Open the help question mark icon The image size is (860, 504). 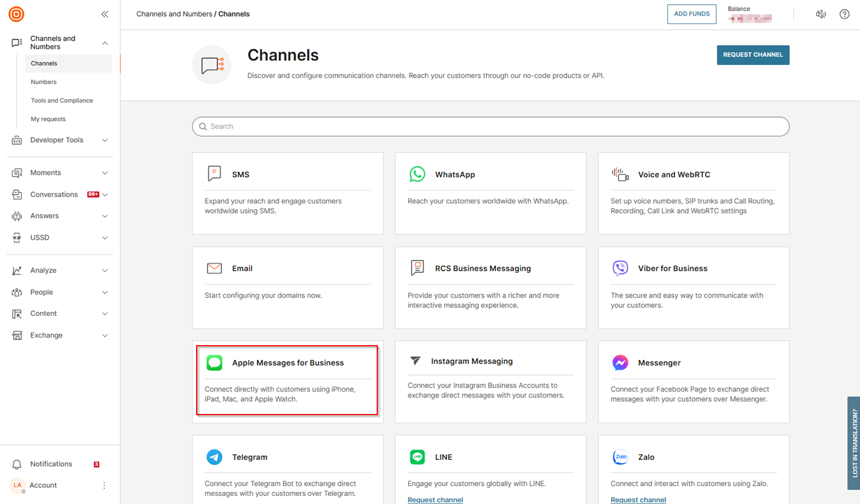pyautogui.click(x=845, y=14)
